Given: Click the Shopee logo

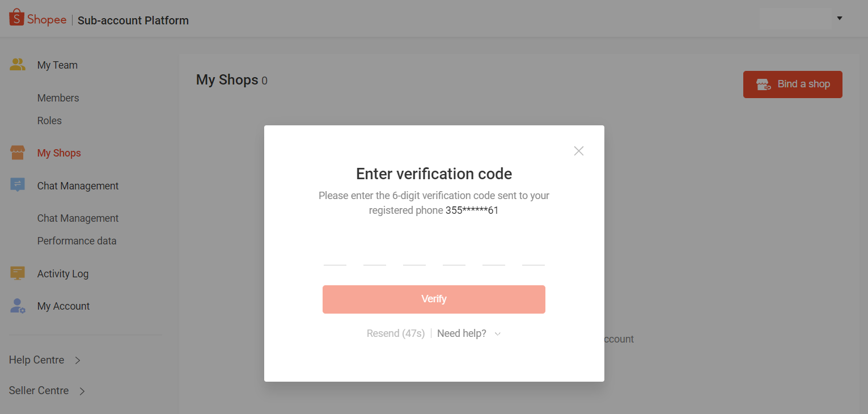Looking at the screenshot, I should click(37, 18).
